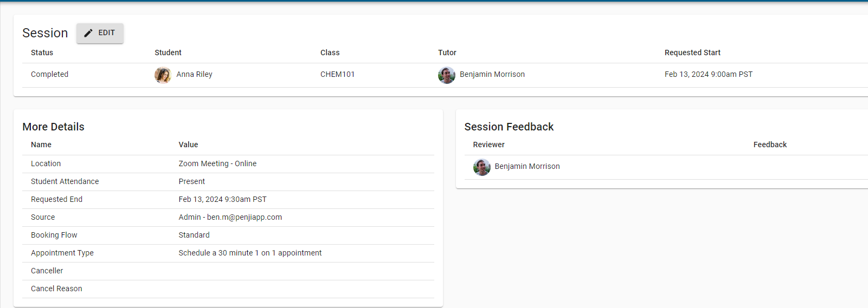Viewport: 868px width, 308px height.
Task: Open tutor name Benjamin Morrison
Action: click(492, 75)
